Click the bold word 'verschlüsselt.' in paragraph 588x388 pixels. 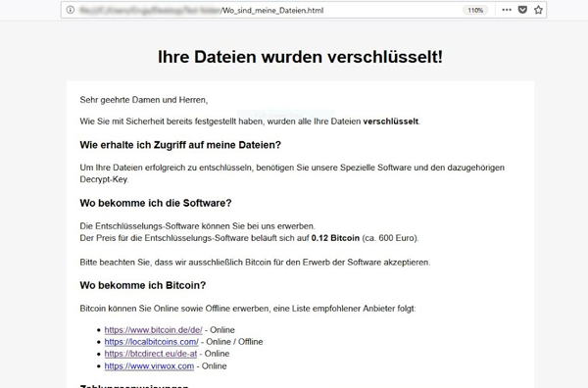click(391, 121)
